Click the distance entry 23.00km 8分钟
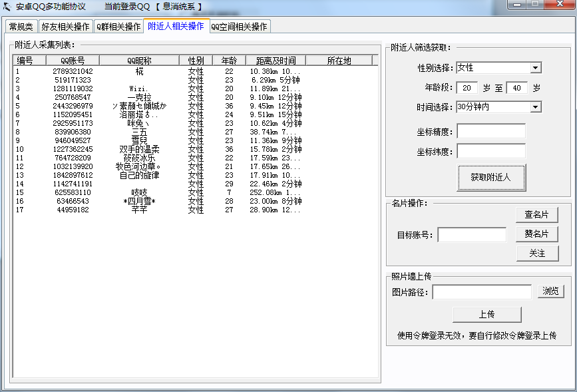This screenshot has width=577, height=392. [x=276, y=201]
